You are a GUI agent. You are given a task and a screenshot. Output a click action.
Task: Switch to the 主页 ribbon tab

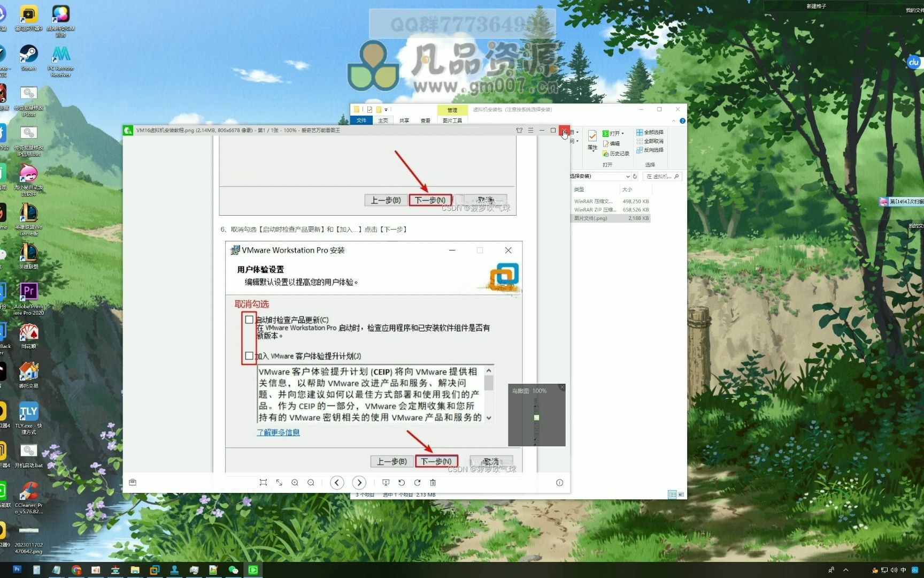click(383, 120)
